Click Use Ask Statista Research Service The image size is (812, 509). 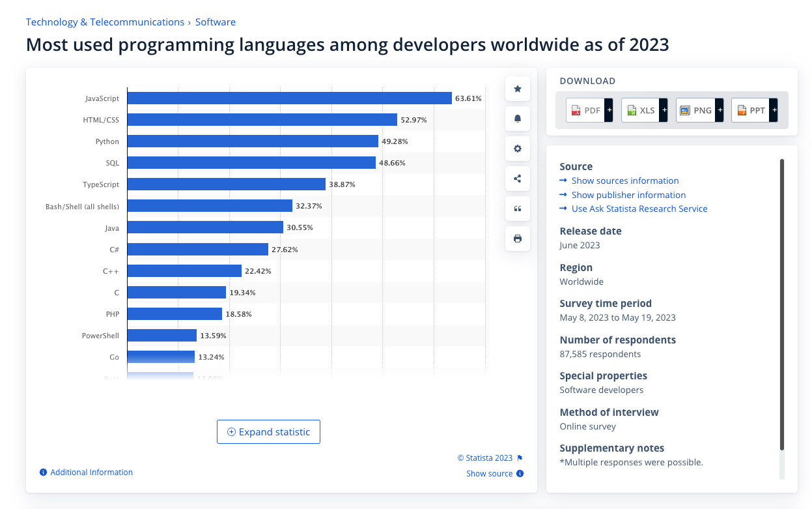(639, 209)
